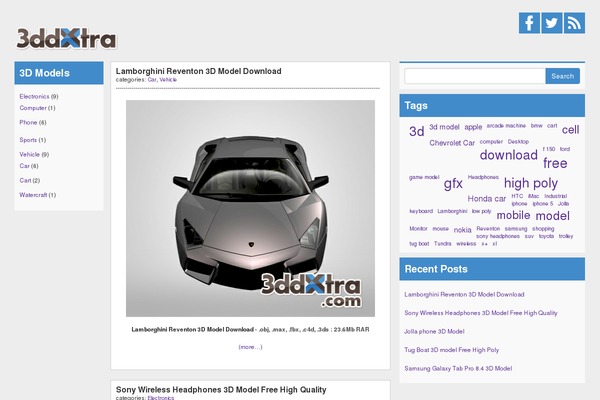Open the Cart category
600x400 pixels.
pos(25,180)
